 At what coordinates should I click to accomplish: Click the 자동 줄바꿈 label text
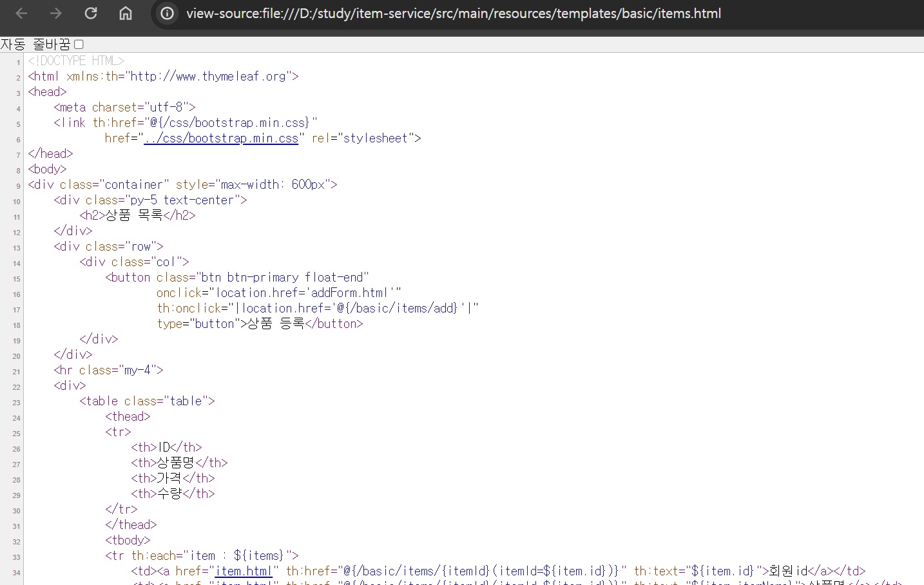pos(35,44)
